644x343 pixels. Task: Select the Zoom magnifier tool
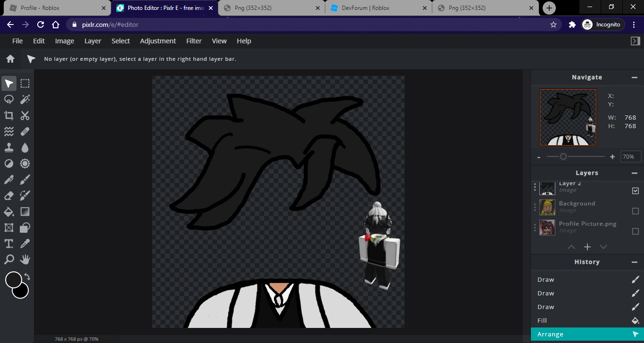(x=9, y=260)
